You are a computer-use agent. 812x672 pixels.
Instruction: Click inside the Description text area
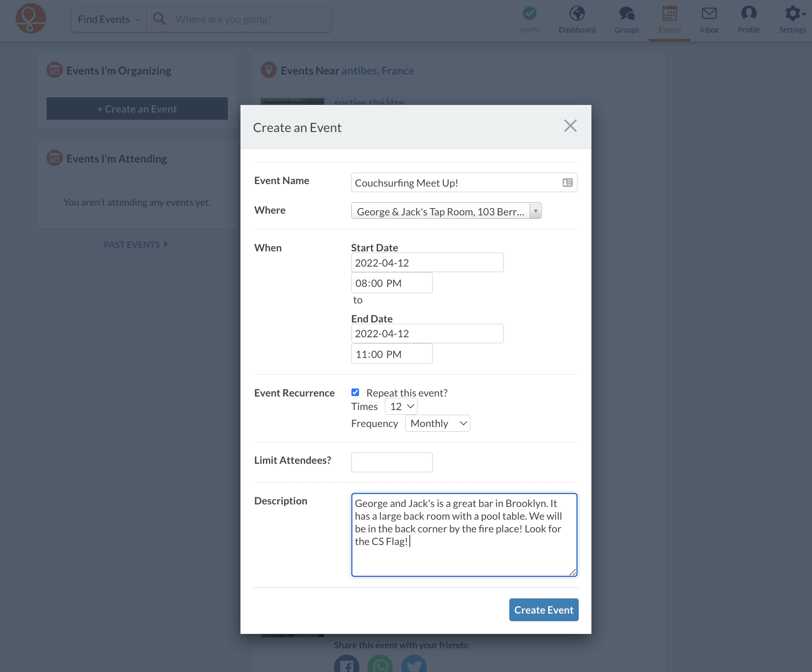464,534
